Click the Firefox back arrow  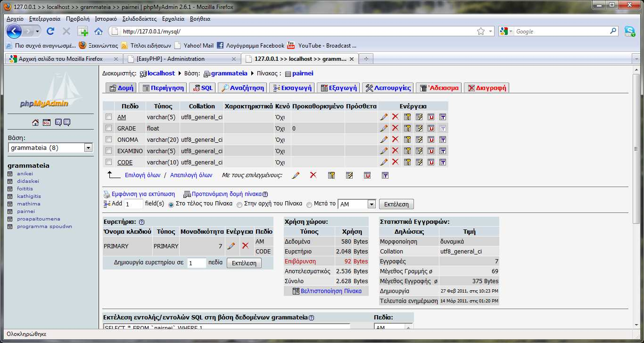click(14, 31)
